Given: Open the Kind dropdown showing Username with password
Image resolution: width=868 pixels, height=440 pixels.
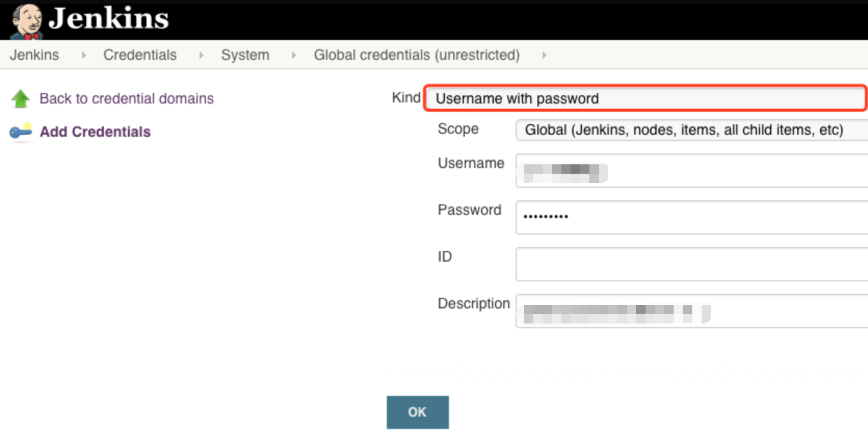Looking at the screenshot, I should 646,98.
